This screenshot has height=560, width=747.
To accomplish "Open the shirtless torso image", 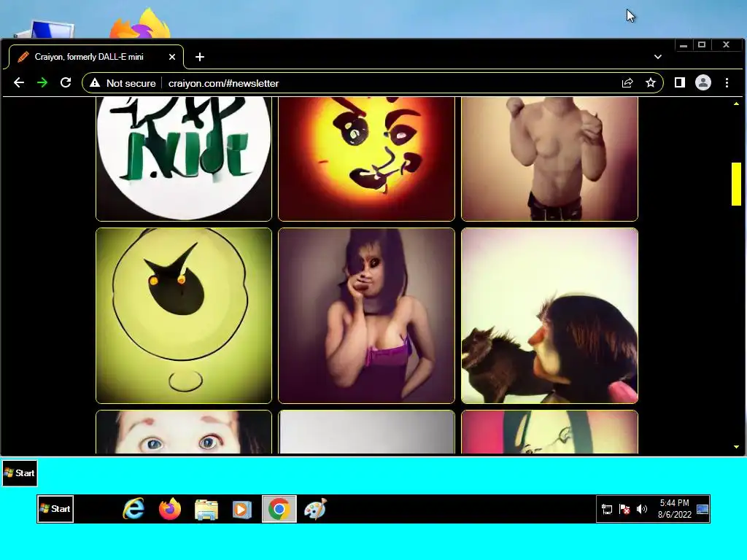I will 549,159.
